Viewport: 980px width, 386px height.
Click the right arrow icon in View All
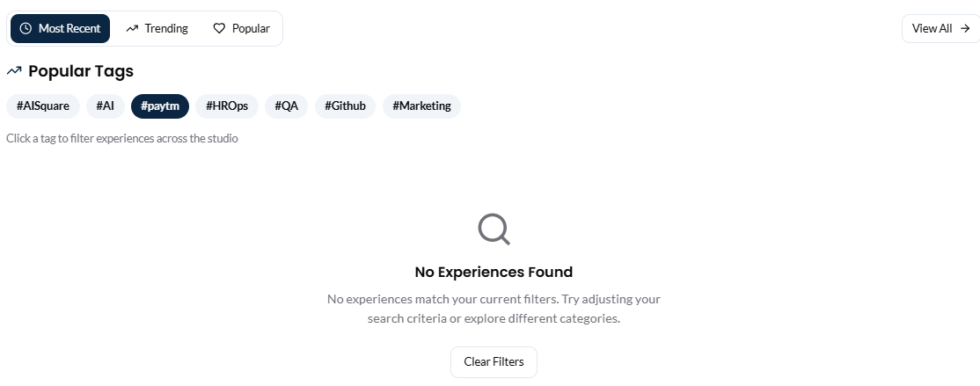click(x=965, y=29)
